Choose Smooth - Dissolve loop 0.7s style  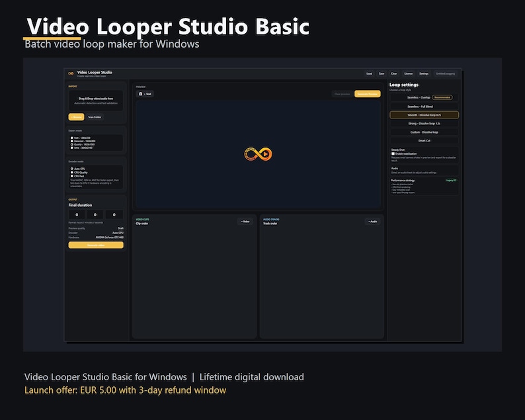pyautogui.click(x=424, y=115)
